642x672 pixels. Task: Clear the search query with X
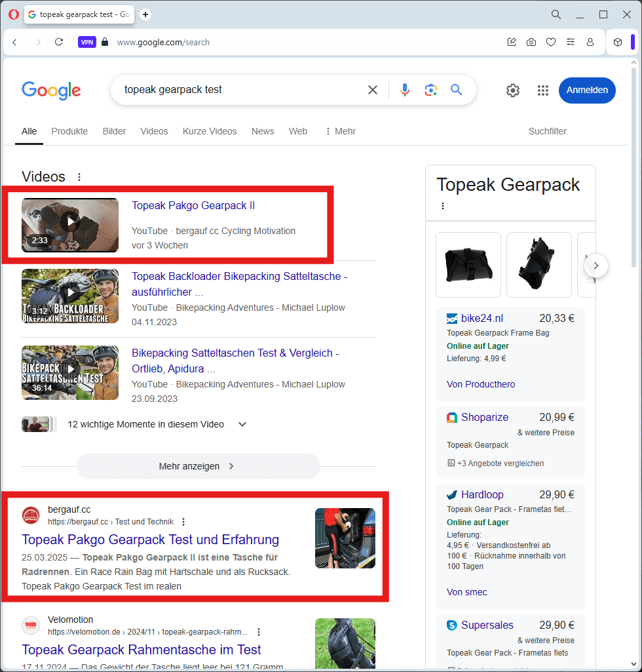coord(373,90)
